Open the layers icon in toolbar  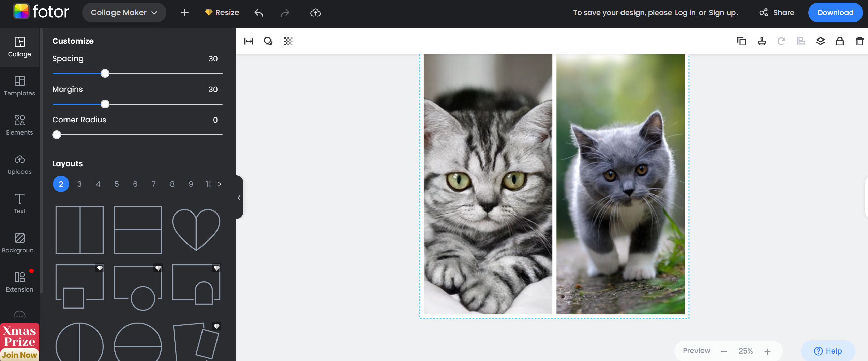tap(820, 41)
